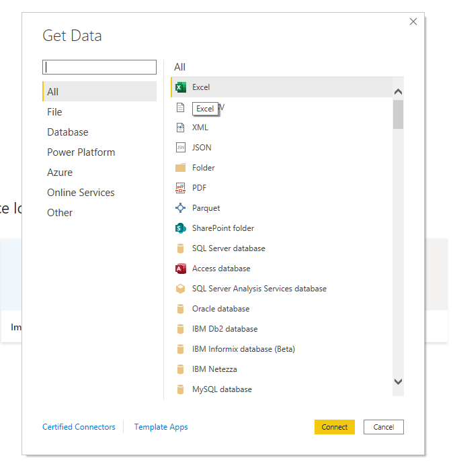Select the XML label
The image size is (453, 476).
[200, 128]
